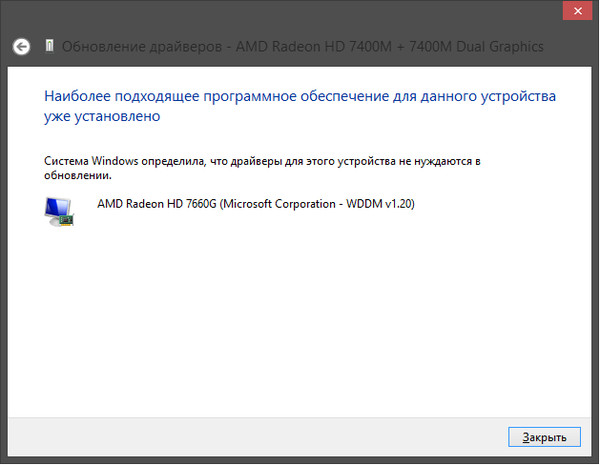Close the driver update window with the red X
The height and width of the screenshot is (465, 600).
pyautogui.click(x=578, y=11)
